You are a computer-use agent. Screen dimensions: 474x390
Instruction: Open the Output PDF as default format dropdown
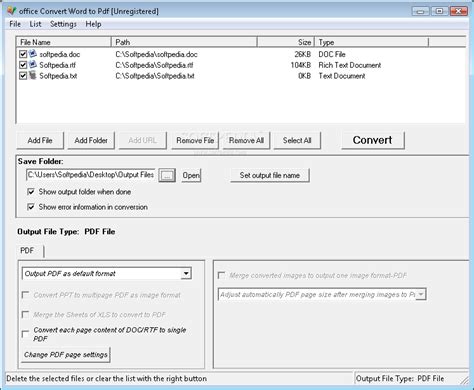(186, 274)
